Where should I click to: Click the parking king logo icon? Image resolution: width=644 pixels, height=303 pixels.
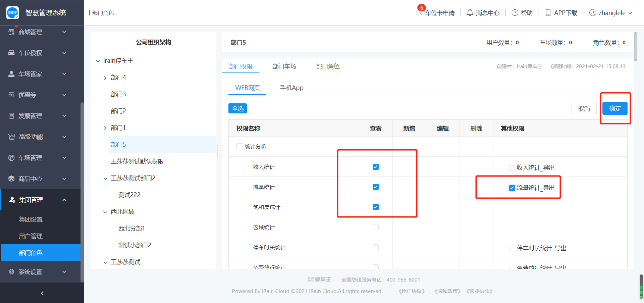point(12,13)
